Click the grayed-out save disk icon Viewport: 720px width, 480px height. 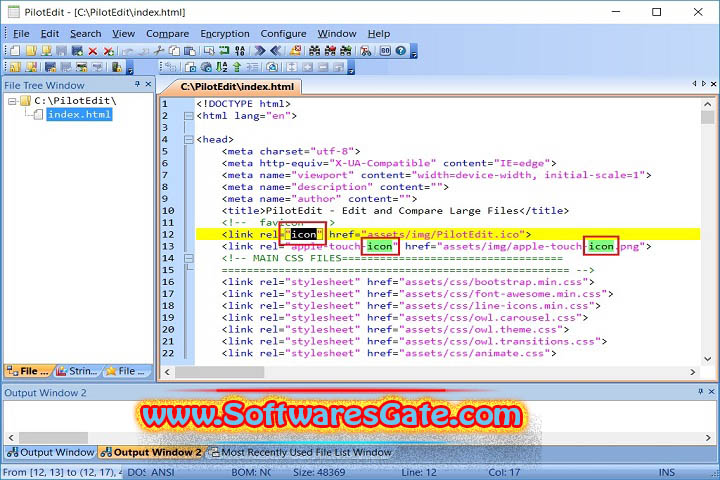coord(62,51)
